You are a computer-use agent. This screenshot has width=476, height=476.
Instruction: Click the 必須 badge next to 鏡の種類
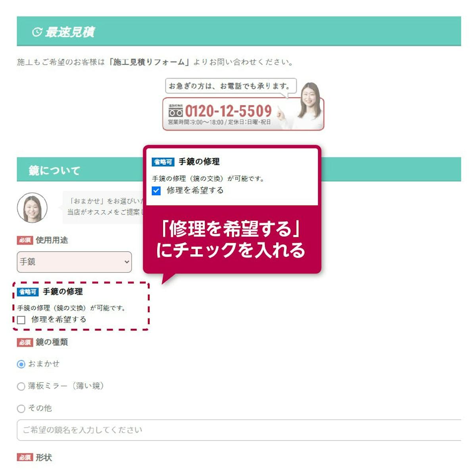pos(25,342)
